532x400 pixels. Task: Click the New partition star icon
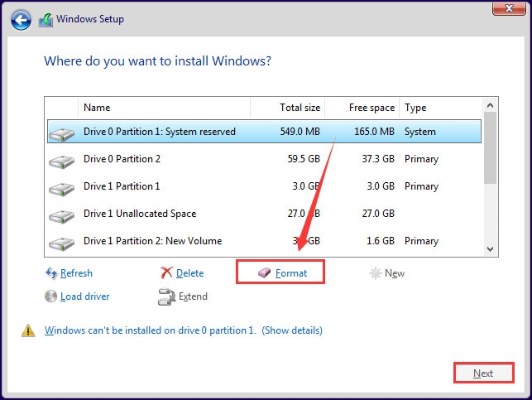click(376, 273)
